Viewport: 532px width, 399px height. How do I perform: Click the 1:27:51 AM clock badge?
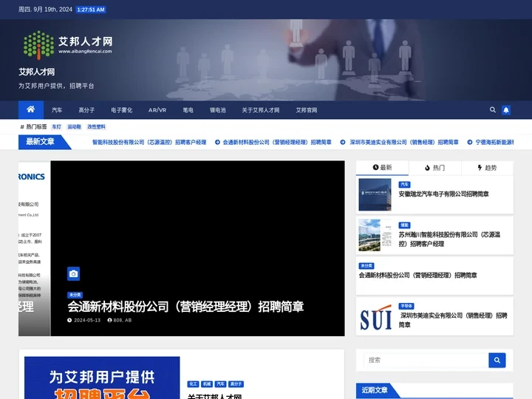tap(91, 10)
